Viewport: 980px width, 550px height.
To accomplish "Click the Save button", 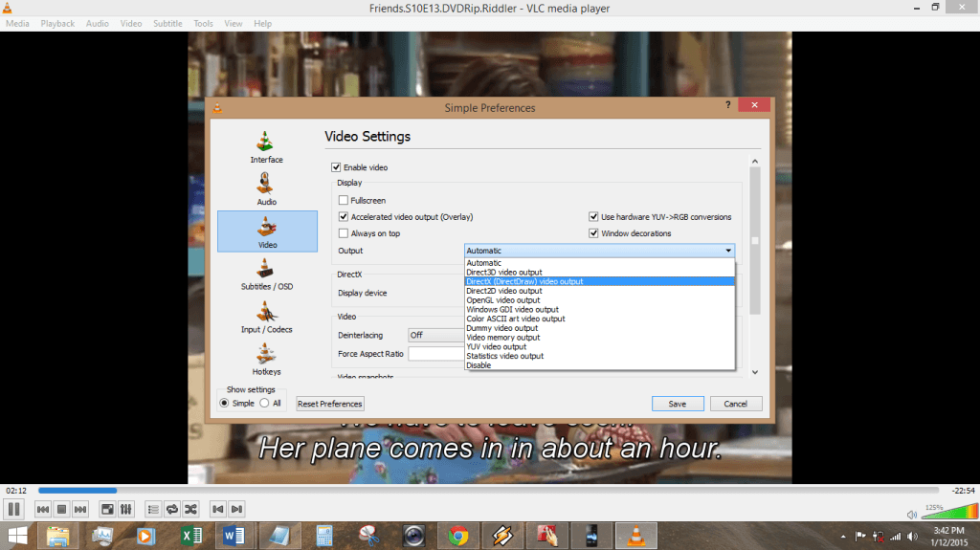I will pyautogui.click(x=678, y=404).
